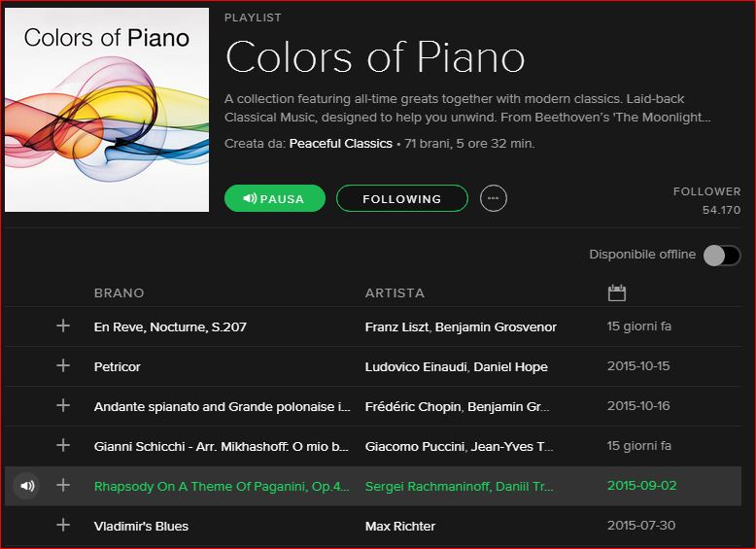Add Rhapsody On A Theme Of Paganini
This screenshot has height=549, width=756.
click(x=63, y=485)
